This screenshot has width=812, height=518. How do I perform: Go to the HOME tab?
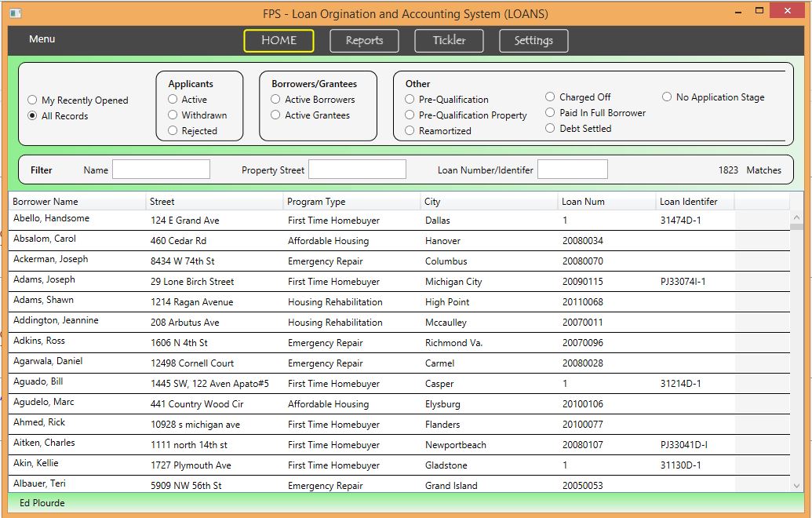click(279, 41)
